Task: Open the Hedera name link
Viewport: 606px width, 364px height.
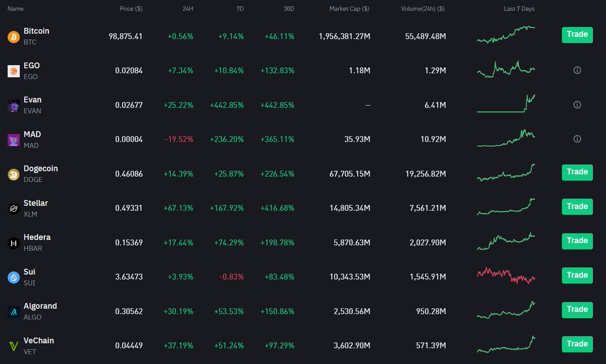Action: tap(37, 237)
